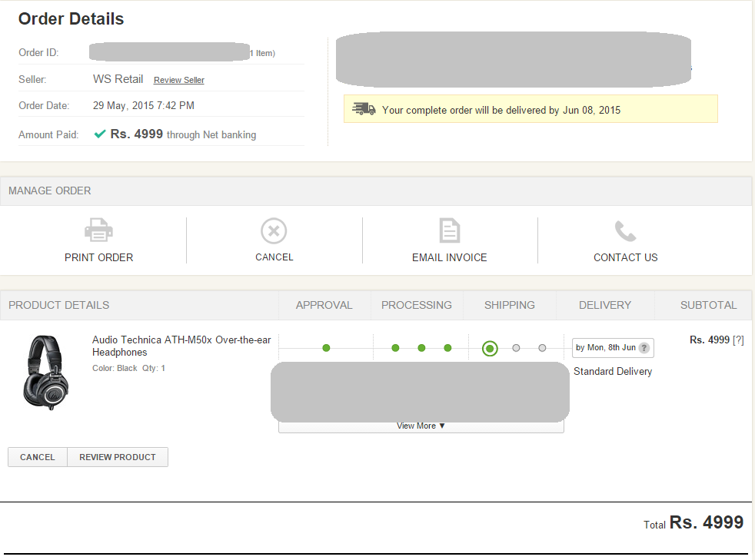The height and width of the screenshot is (560, 755).
Task: Click the 'Order Details' heading
Action: coord(72,18)
